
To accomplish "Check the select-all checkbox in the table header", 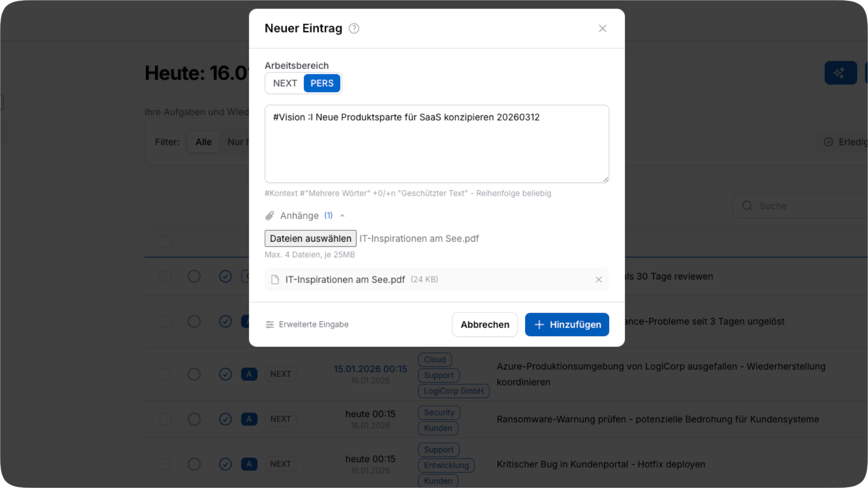I will (x=165, y=241).
